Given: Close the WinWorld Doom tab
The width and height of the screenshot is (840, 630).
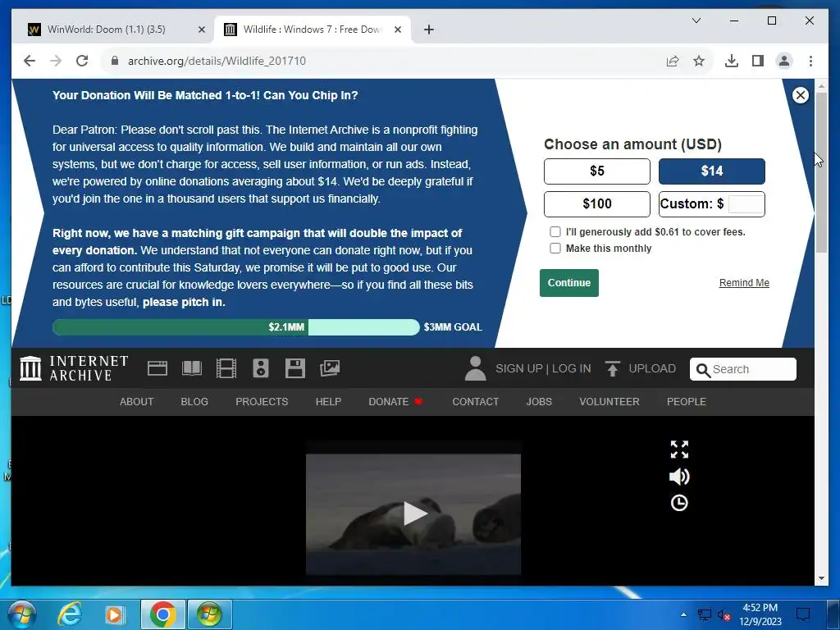Looking at the screenshot, I should pos(202,30).
